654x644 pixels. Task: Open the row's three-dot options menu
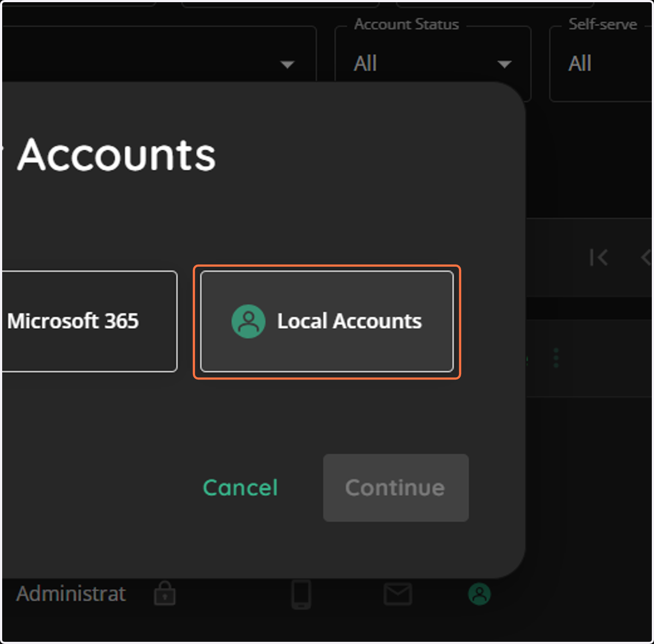(556, 358)
